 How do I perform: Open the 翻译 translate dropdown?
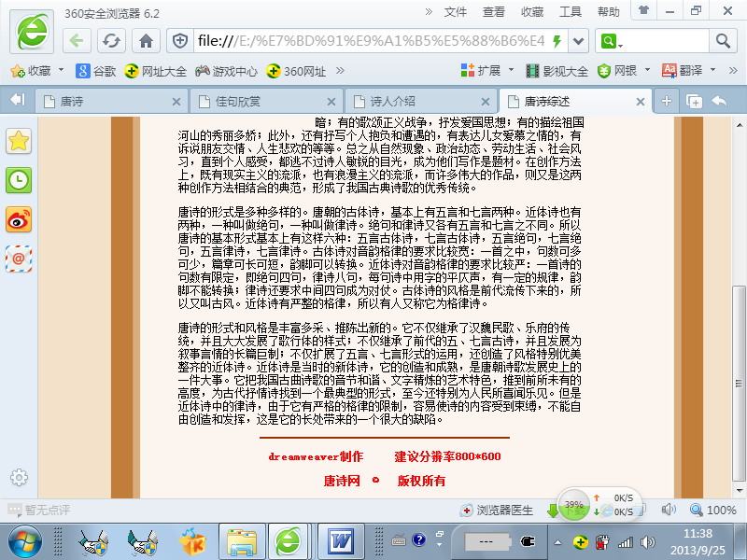pyautogui.click(x=714, y=70)
